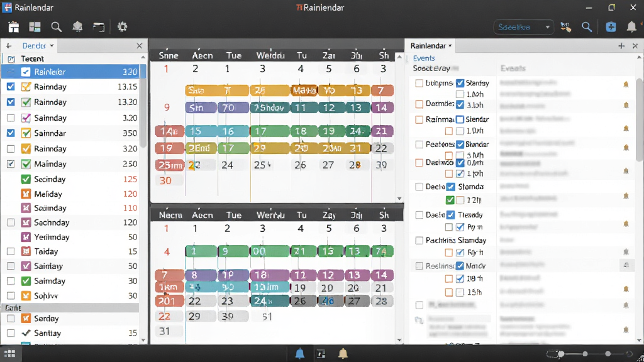This screenshot has width=644, height=362.
Task: Close the Rainlendar events panel with its X
Action: pos(635,46)
